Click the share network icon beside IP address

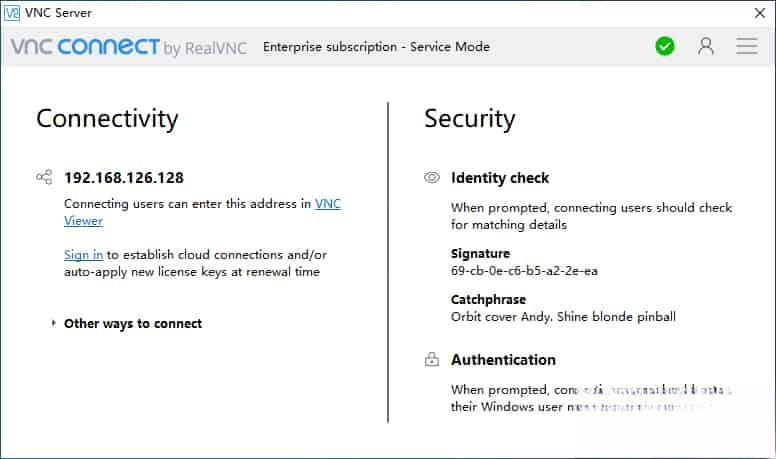pyautogui.click(x=44, y=177)
